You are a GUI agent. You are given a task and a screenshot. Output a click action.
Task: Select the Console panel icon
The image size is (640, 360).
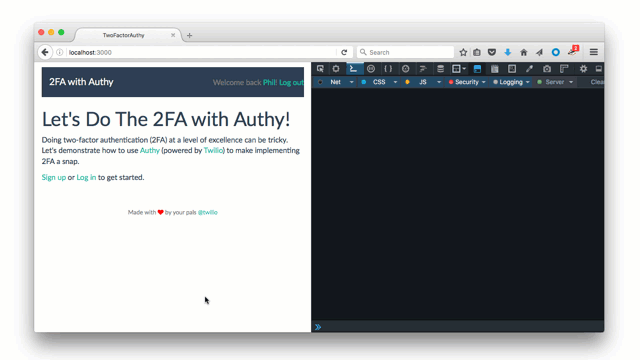tap(353, 69)
